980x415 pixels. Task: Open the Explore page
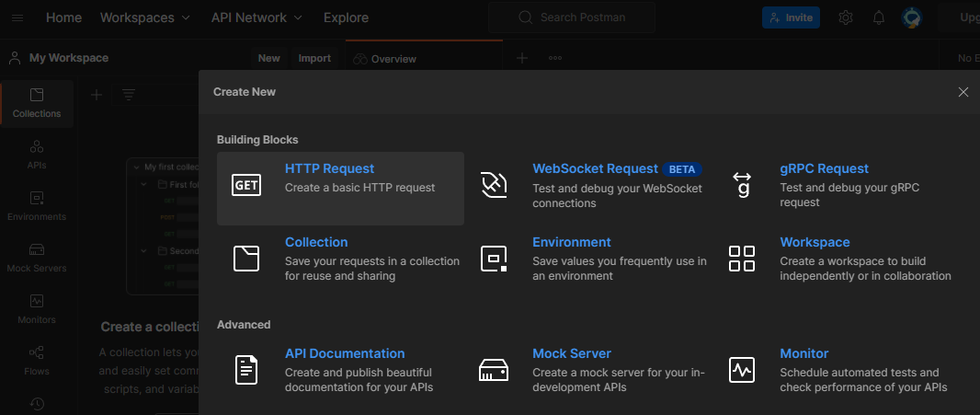click(x=346, y=17)
